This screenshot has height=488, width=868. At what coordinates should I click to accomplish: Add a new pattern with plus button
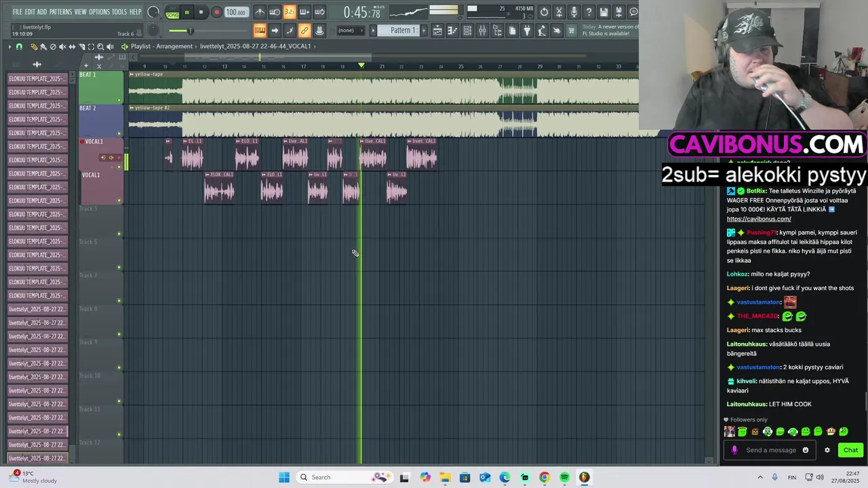(424, 30)
